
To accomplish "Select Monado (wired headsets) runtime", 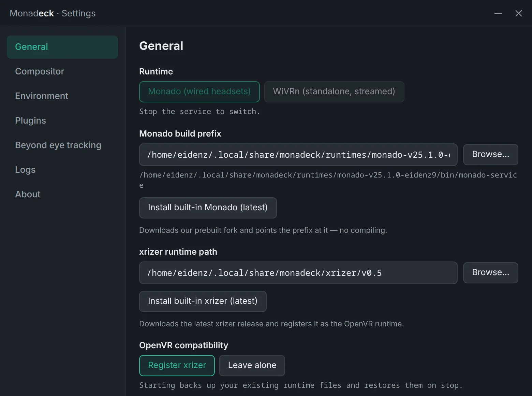I will 199,92.
